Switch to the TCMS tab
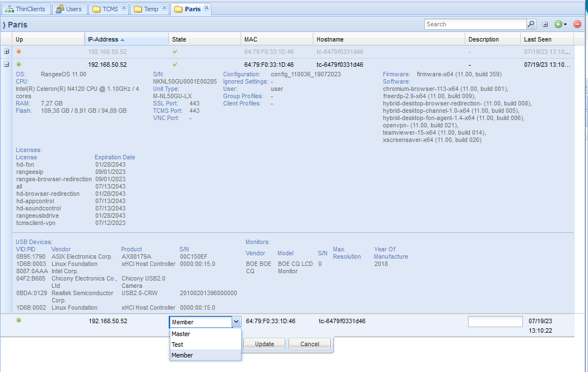 coord(106,9)
